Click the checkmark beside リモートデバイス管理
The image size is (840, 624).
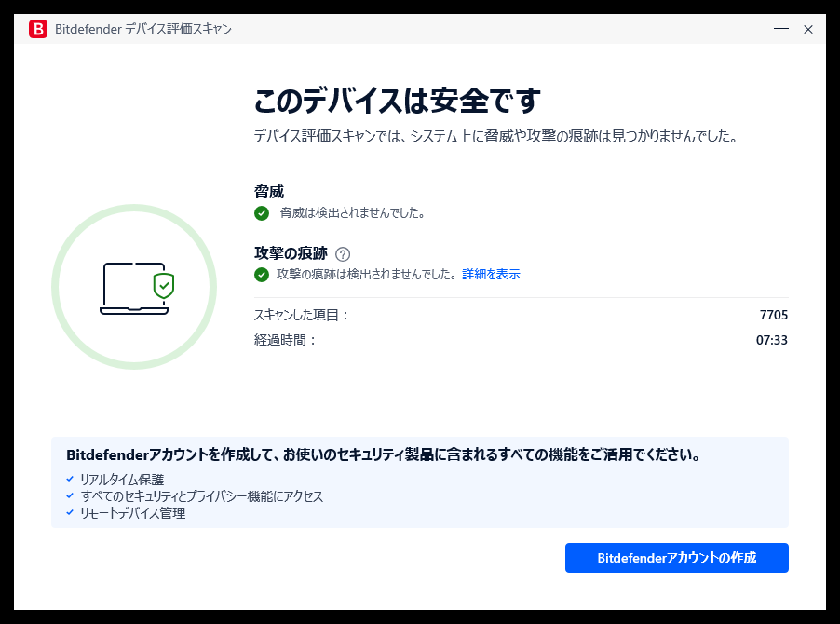coord(70,512)
